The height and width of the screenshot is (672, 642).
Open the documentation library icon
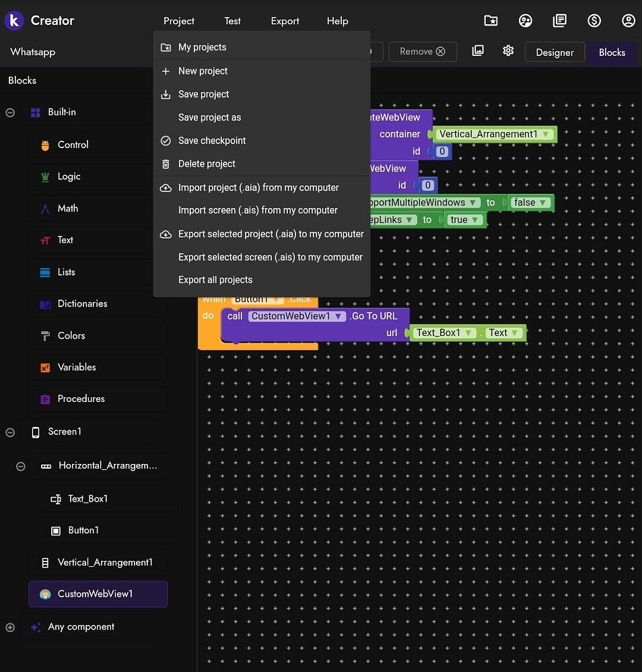coord(560,21)
